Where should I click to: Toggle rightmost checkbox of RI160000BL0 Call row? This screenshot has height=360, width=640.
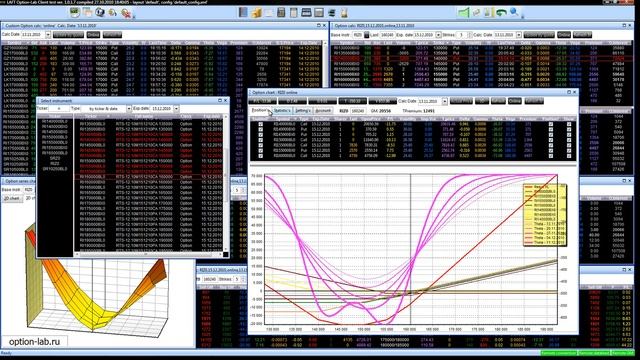click(x=569, y=156)
